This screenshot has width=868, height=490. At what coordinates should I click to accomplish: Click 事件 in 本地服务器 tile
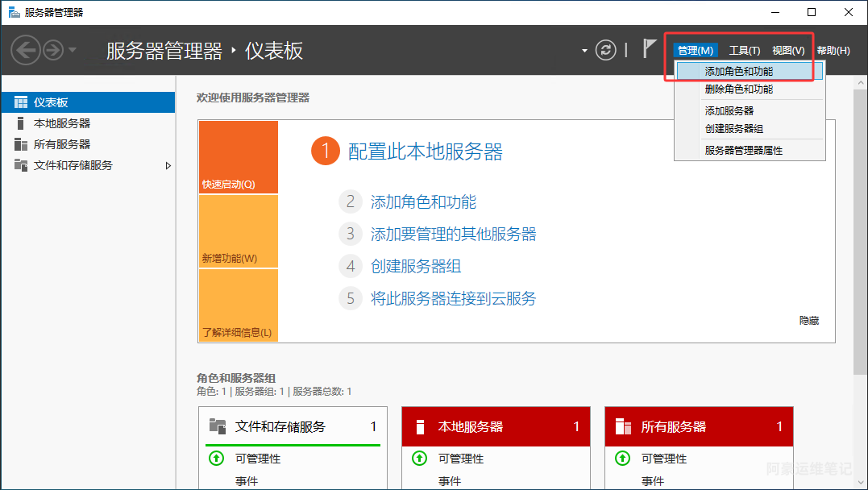coord(450,481)
